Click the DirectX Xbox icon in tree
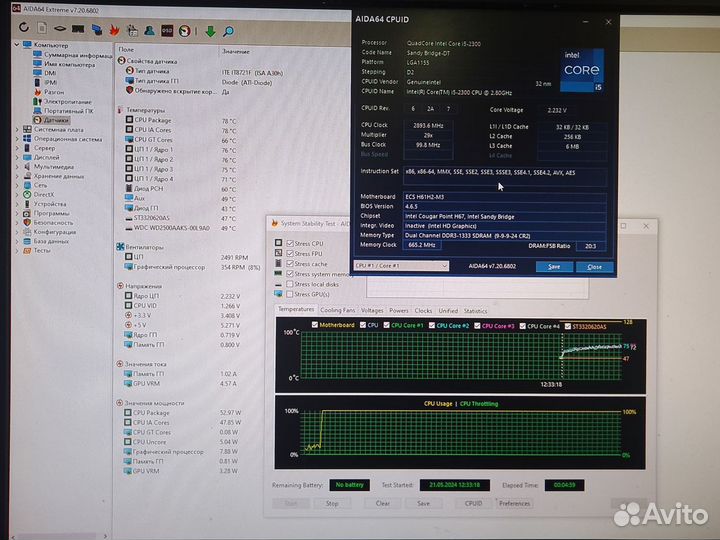This screenshot has height=540, width=720. coord(27,195)
